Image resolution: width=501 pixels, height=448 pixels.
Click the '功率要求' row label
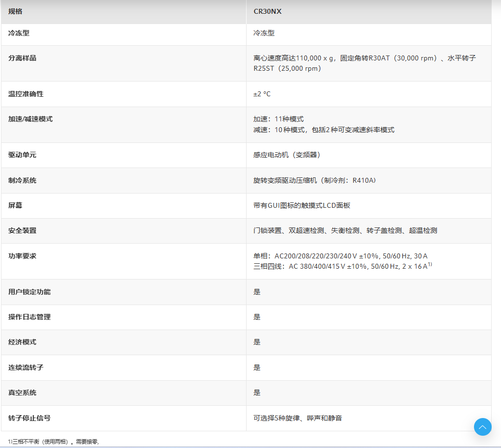23,256
